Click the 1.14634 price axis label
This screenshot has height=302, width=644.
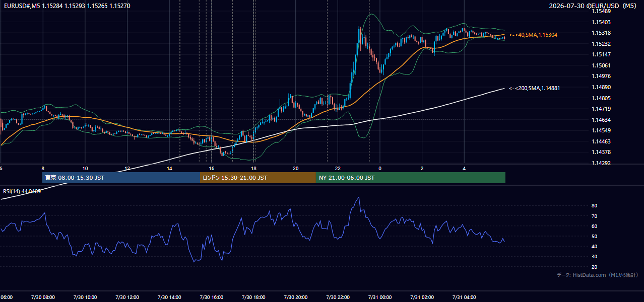[601, 120]
